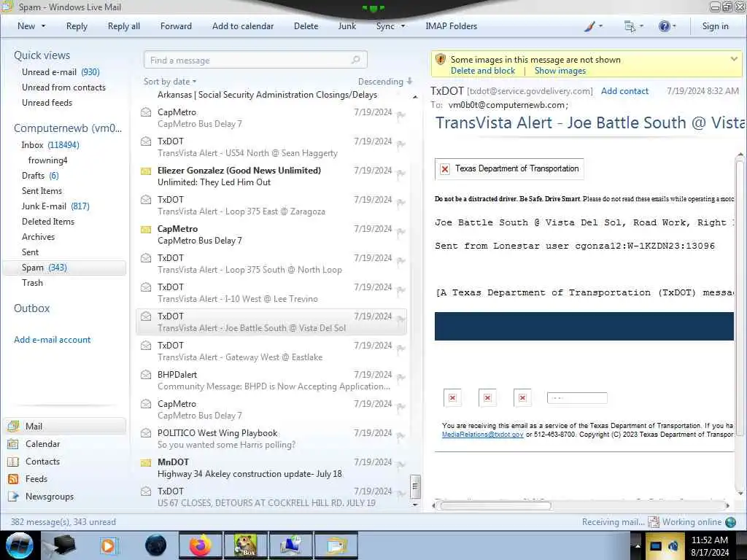Screen dimensions: 747x560
Task: Open the Trash folder
Action: point(32,282)
